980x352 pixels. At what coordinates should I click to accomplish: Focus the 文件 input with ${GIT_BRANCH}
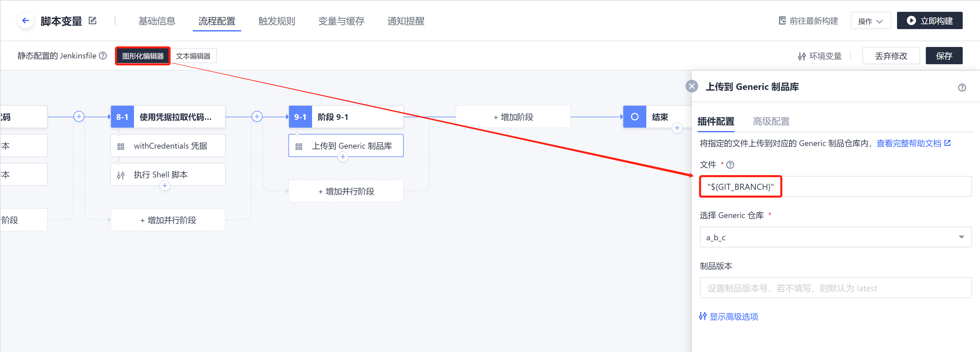835,187
